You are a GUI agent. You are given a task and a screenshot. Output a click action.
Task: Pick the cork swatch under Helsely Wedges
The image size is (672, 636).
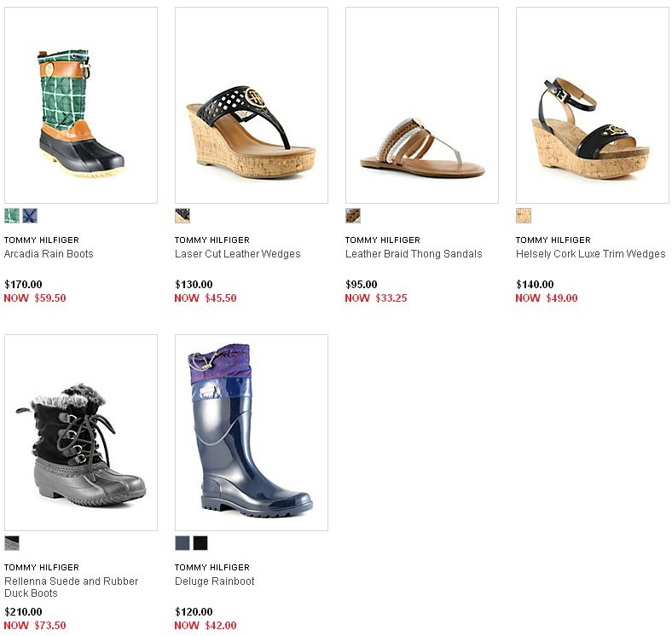(524, 216)
